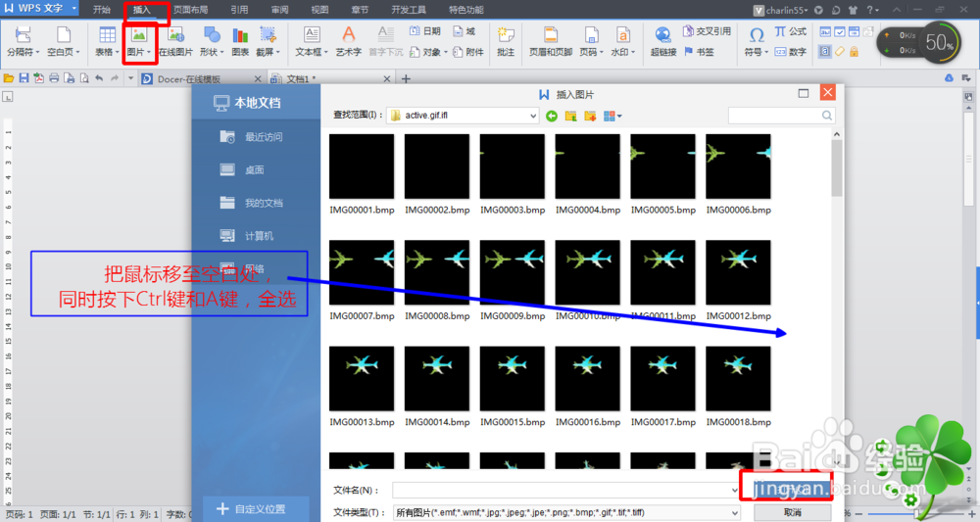The image size is (980, 522).
Task: Add a 批注 comment
Action: pos(506,41)
